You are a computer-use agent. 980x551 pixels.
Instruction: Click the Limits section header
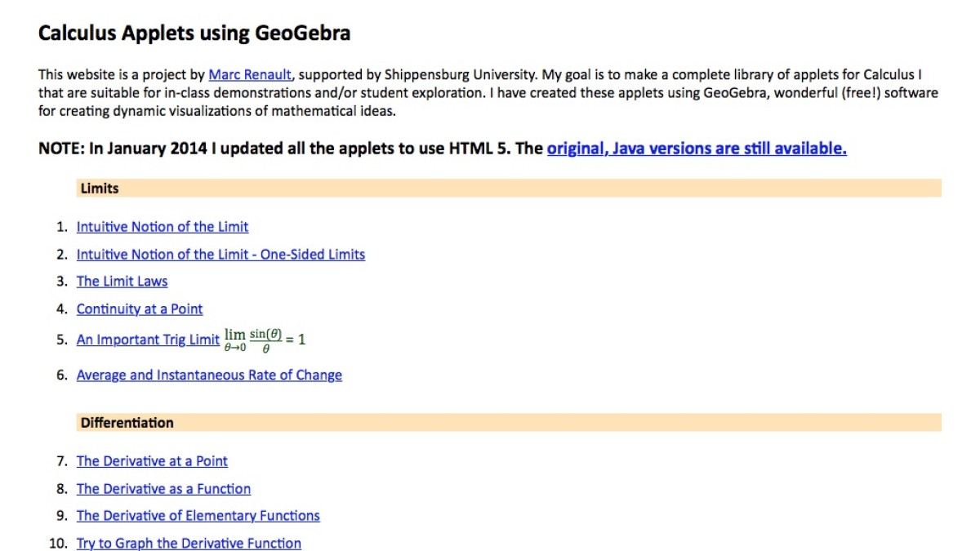tap(99, 188)
